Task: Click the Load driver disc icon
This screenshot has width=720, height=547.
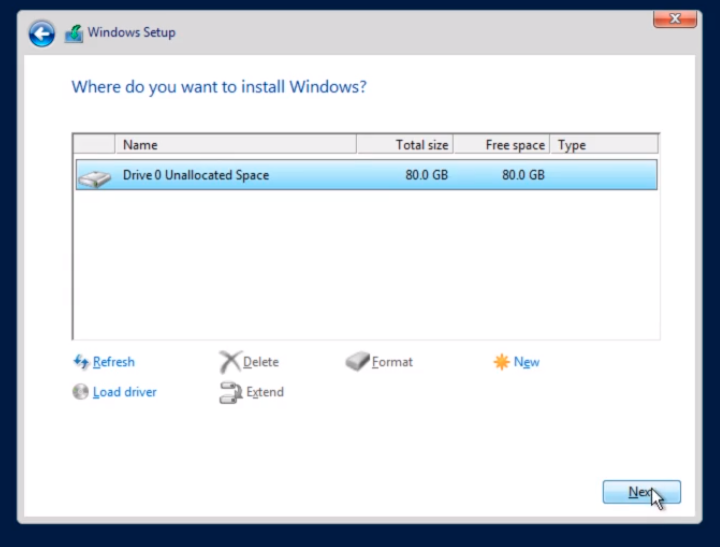Action: coord(80,392)
